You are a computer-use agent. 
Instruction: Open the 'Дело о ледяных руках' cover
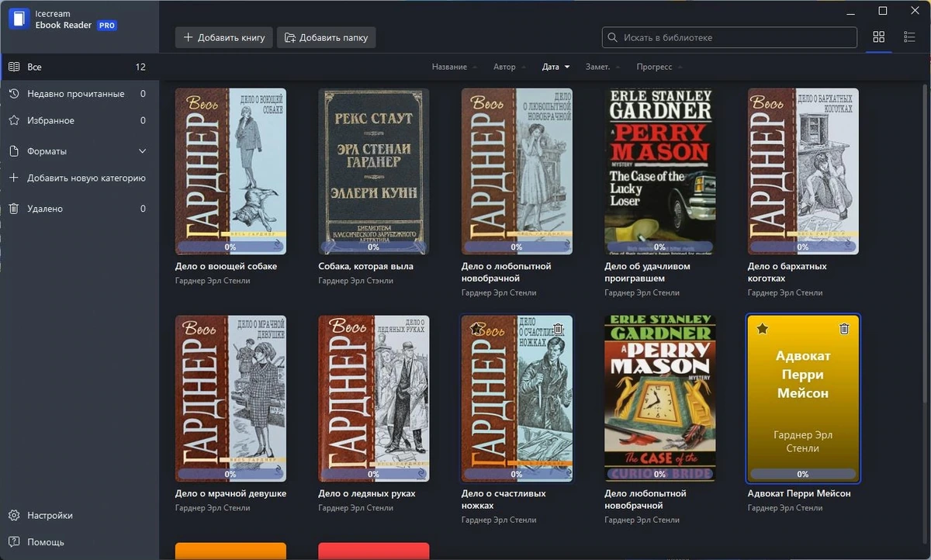coord(373,398)
